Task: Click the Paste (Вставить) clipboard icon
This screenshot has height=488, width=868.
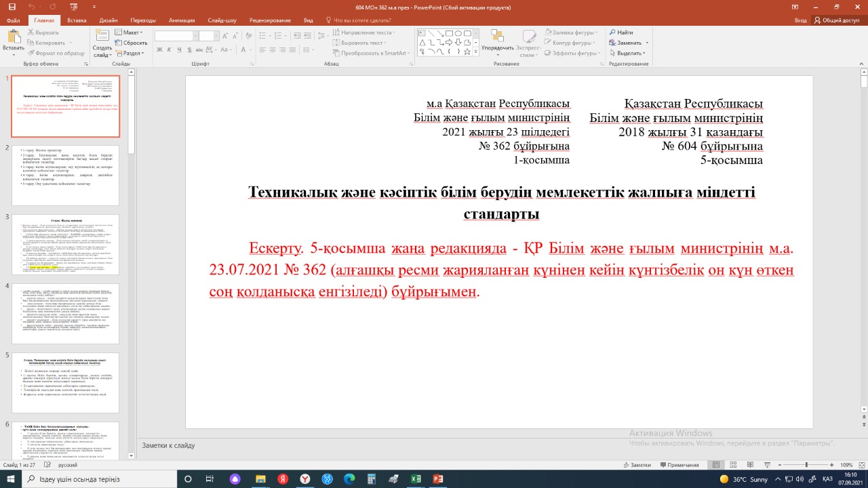Action: (x=14, y=36)
